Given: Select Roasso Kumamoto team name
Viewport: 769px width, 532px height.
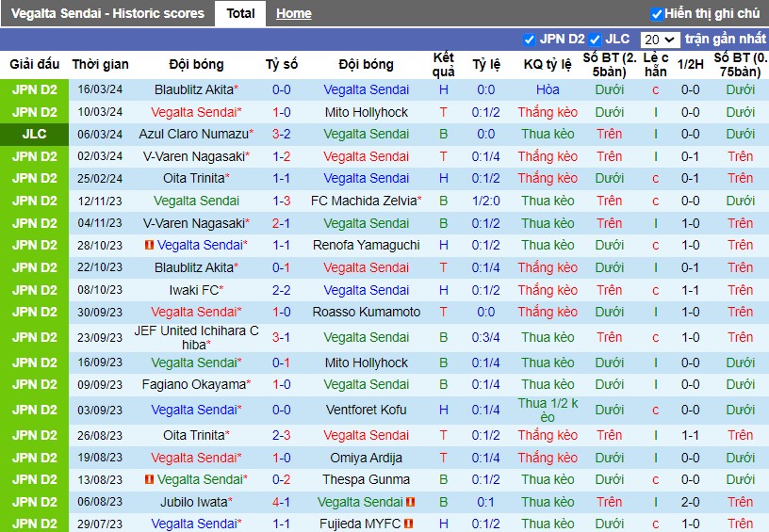Looking at the screenshot, I should (366, 312).
